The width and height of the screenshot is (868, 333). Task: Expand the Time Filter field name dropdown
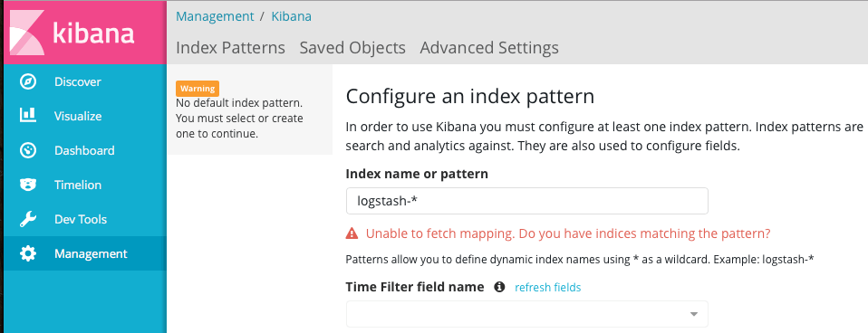point(527,314)
